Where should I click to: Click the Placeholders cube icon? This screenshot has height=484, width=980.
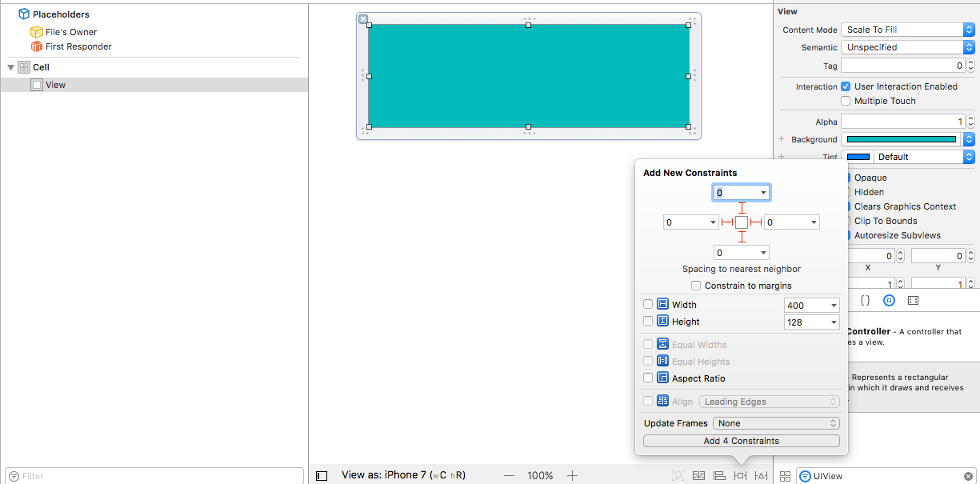point(24,14)
